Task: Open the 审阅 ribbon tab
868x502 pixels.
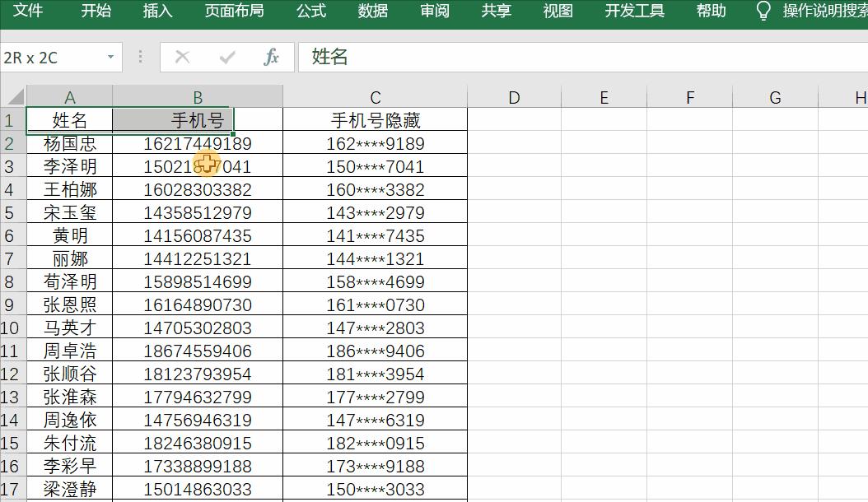Action: [434, 12]
